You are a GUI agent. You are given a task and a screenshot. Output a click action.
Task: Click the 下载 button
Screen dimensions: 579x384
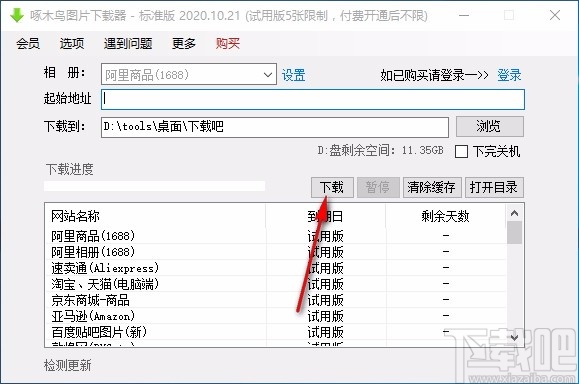click(x=332, y=187)
